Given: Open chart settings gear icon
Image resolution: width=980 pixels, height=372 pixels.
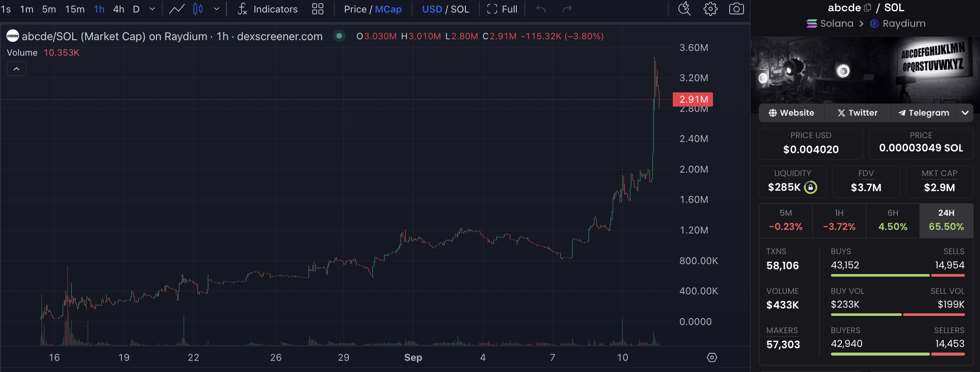Looking at the screenshot, I should (710, 9).
